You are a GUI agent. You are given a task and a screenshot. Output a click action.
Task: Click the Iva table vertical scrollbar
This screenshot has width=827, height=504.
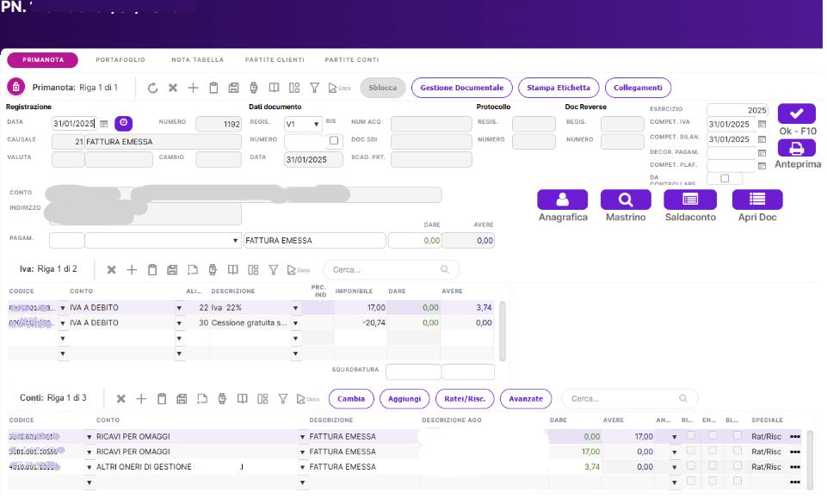(x=502, y=331)
